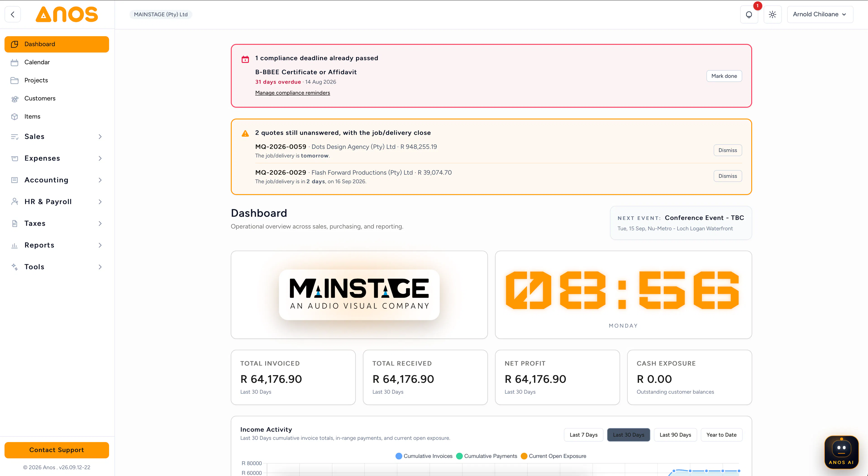Open the Next Event Conference card
Screen dimensions: 868x476
pyautogui.click(x=681, y=223)
